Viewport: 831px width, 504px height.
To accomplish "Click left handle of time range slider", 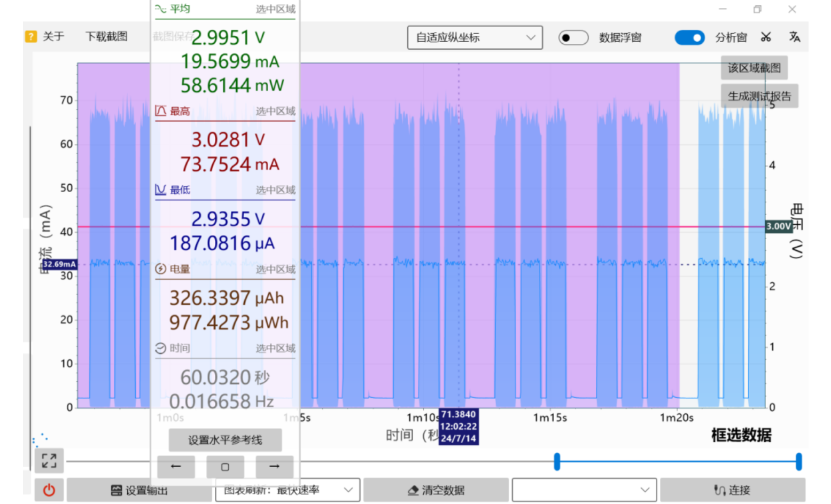I will point(557,461).
